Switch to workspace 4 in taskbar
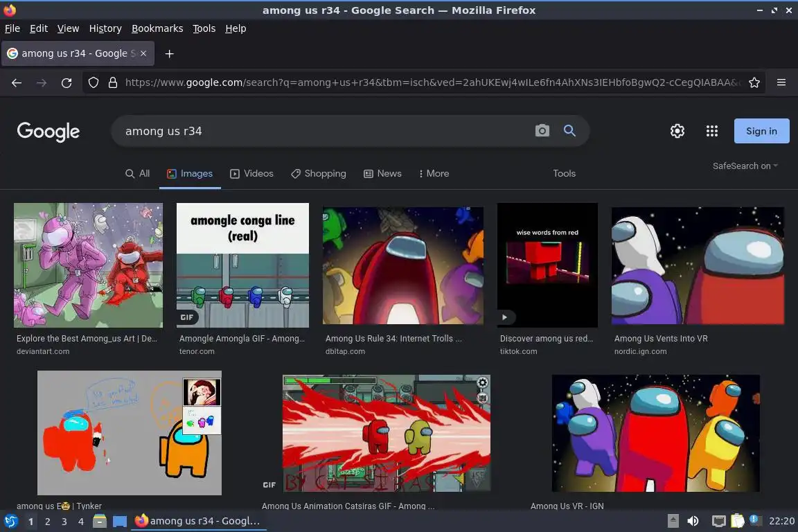798x532 pixels. point(81,522)
